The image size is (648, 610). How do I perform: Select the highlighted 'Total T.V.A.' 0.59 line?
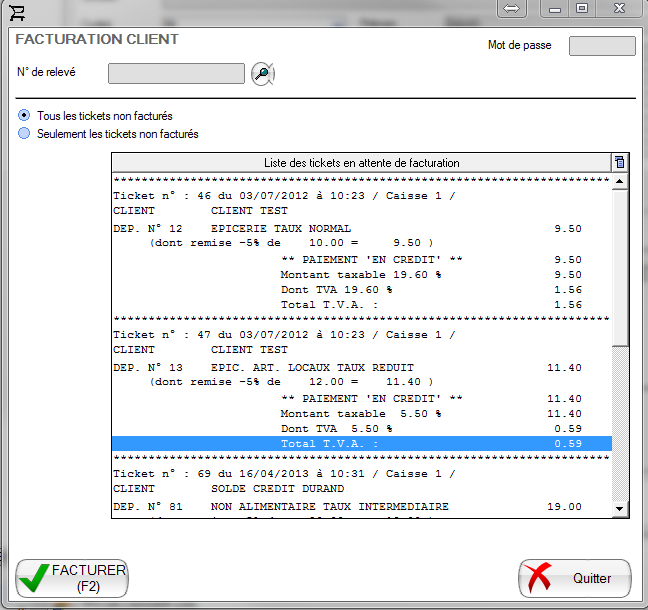(360, 443)
